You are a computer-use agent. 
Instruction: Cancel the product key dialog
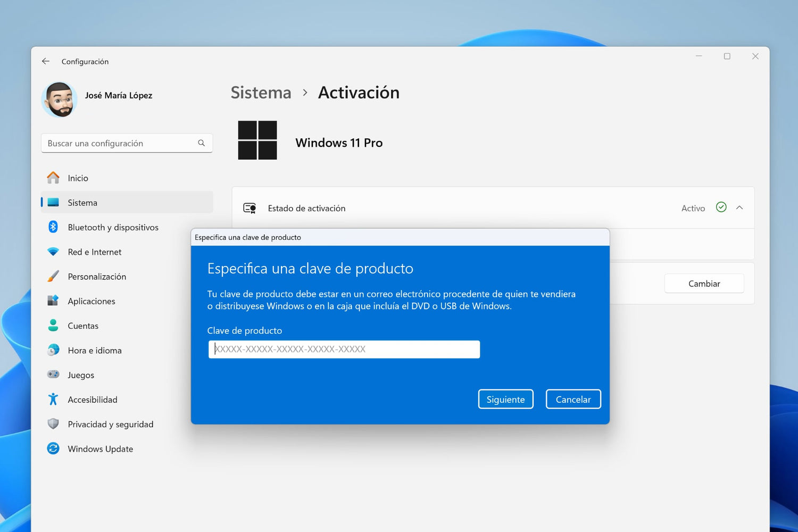click(573, 399)
